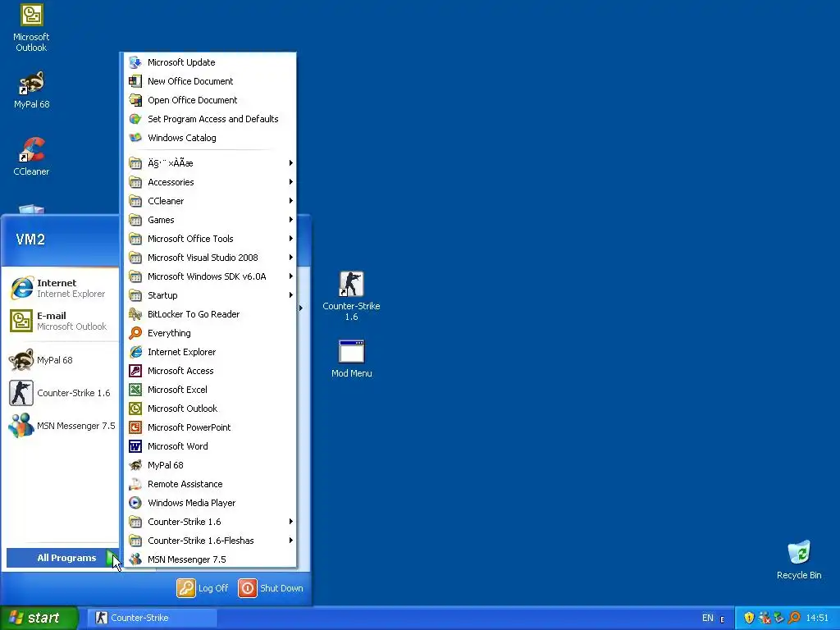Open Microsoft Update from the programs menu
This screenshot has height=630, width=840.
click(x=210, y=62)
